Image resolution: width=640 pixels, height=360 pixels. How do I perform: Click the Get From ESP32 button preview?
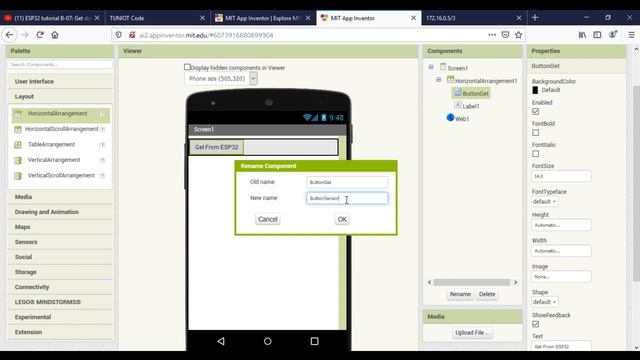tap(216, 147)
